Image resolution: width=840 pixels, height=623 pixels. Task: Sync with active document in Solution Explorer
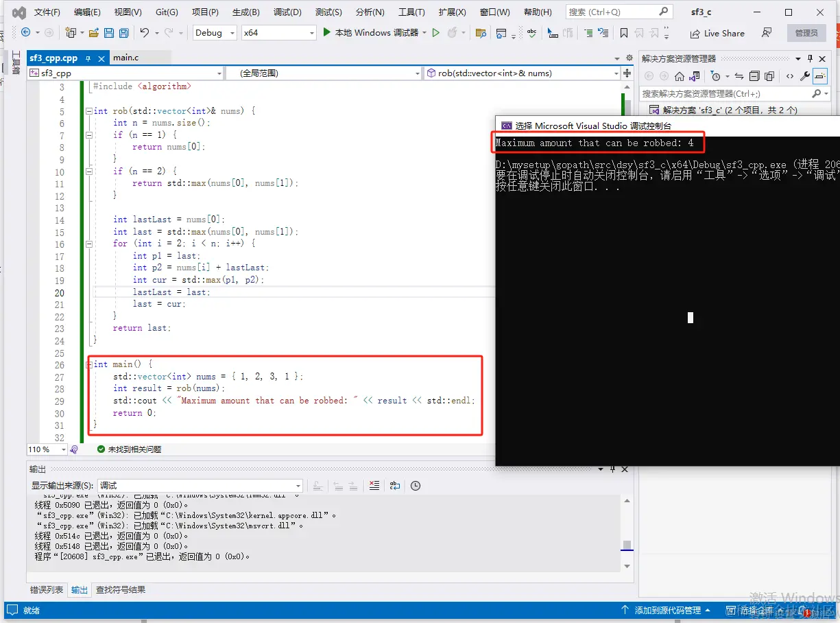point(739,76)
